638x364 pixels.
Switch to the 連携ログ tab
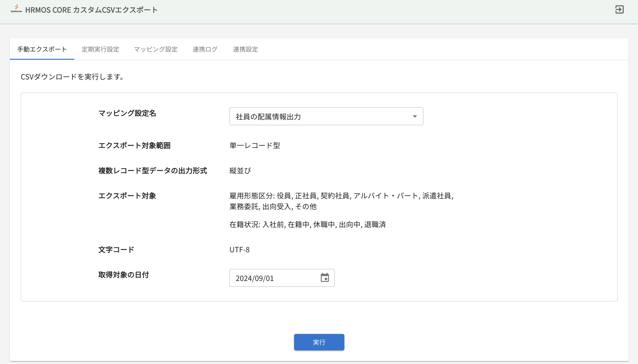point(204,50)
